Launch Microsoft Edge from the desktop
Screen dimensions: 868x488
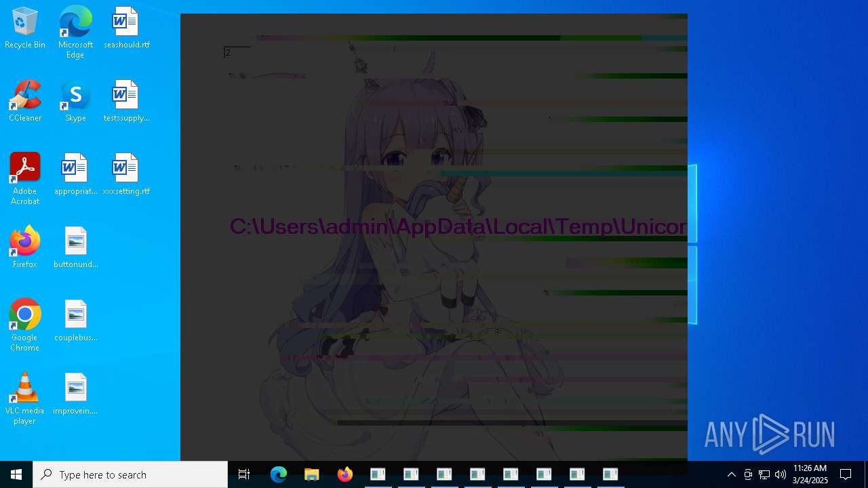[x=75, y=32]
